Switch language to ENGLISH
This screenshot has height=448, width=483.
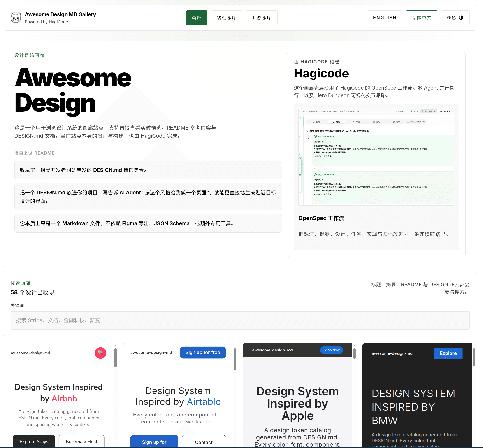[385, 18]
